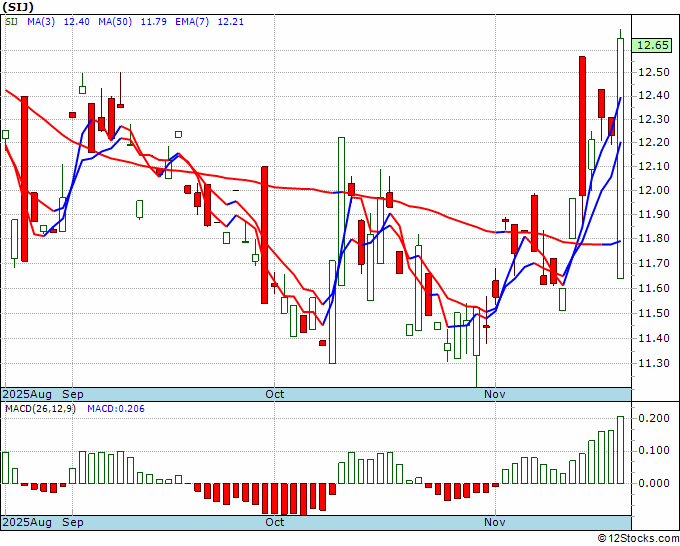Click the MA(3) legend label
The width and height of the screenshot is (680, 546).
(x=41, y=21)
